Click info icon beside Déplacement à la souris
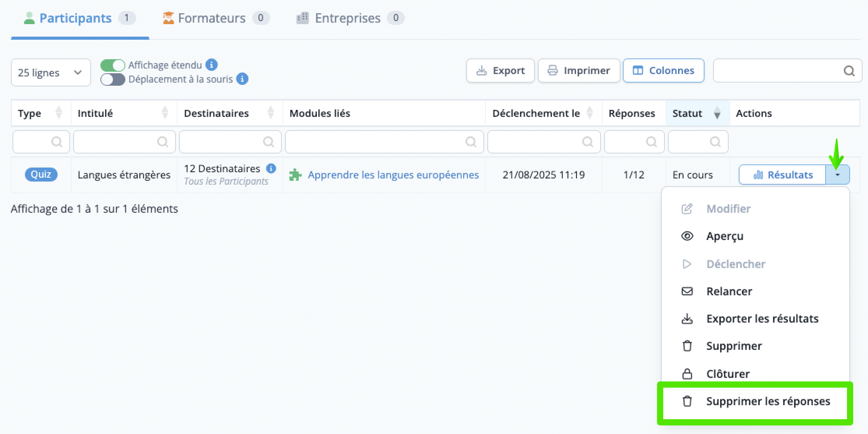 242,79
